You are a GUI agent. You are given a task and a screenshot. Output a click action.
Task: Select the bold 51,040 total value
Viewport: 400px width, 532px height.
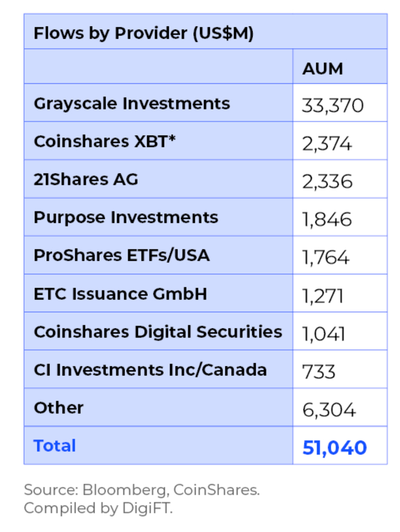(x=334, y=447)
